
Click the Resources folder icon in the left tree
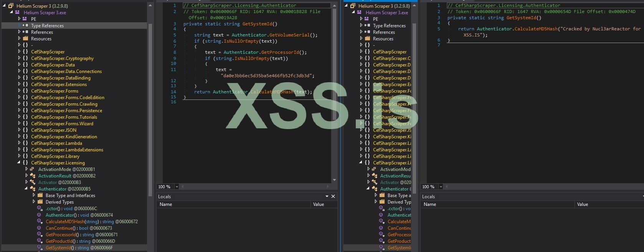(x=25, y=38)
